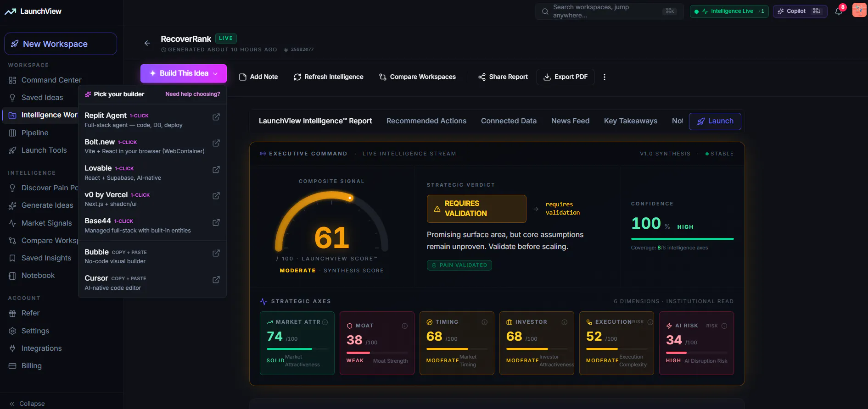Click the Execution info icon

(650, 322)
